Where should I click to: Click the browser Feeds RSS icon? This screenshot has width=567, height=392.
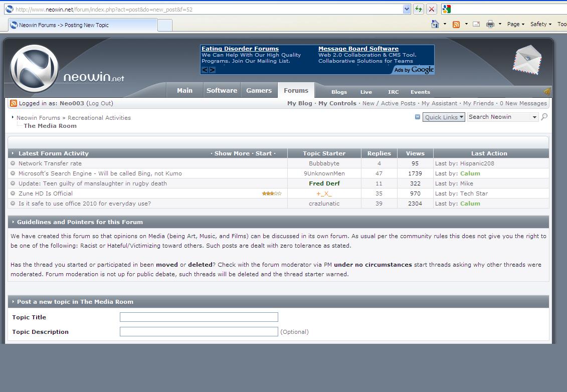point(456,24)
